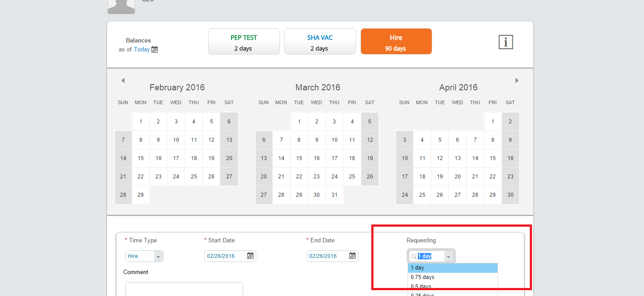Focus the Comment text box
The width and height of the screenshot is (644, 296).
pos(184,289)
